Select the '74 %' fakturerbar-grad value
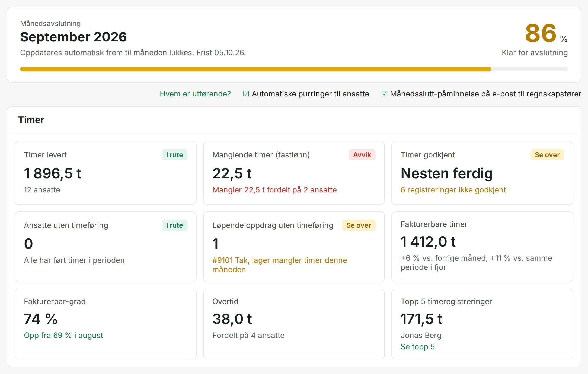 (41, 319)
